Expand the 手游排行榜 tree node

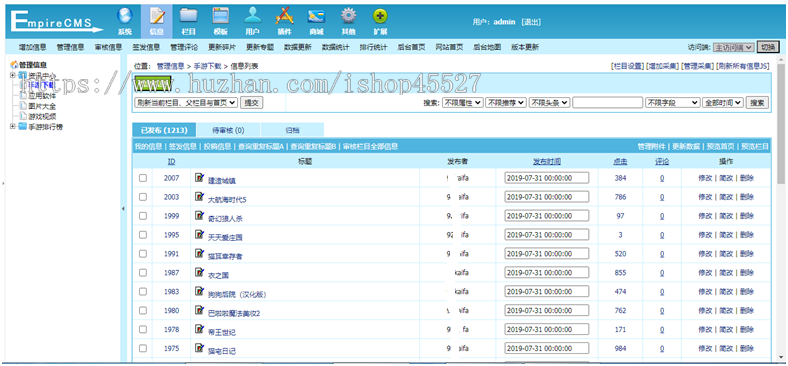click(x=13, y=127)
